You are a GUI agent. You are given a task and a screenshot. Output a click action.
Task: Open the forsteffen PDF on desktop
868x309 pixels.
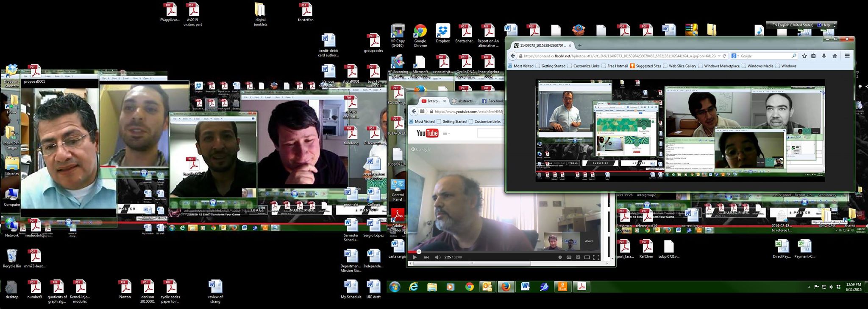305,12
